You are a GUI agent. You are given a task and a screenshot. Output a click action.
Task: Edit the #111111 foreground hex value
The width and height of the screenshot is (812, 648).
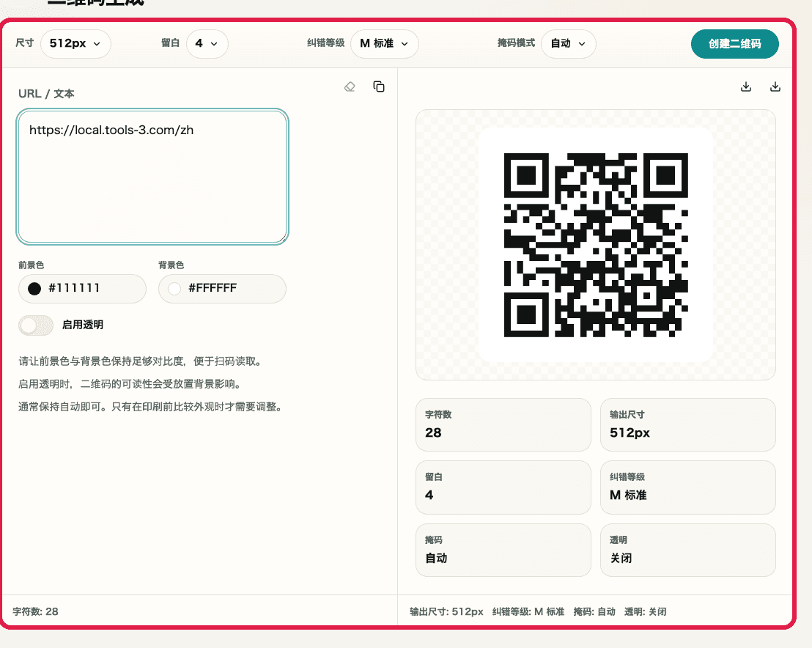77,289
